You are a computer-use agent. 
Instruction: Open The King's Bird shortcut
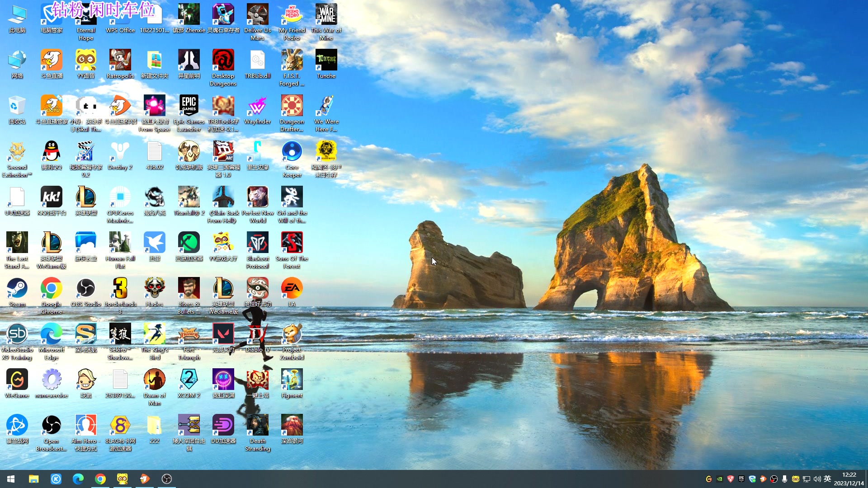[155, 342]
